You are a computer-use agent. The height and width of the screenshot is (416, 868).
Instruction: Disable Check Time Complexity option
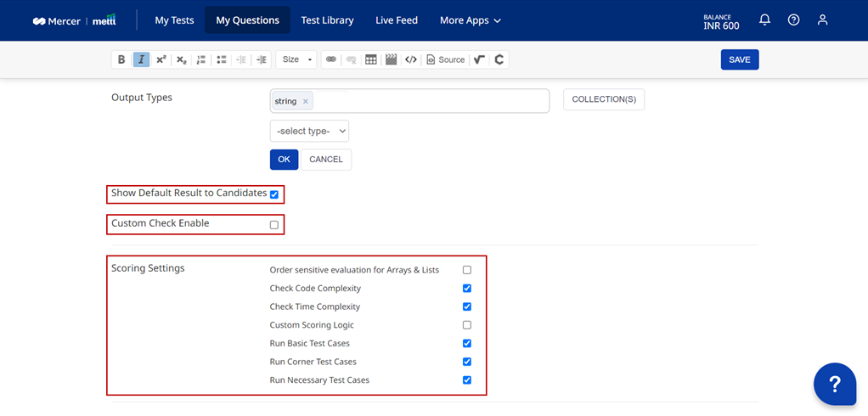point(467,306)
